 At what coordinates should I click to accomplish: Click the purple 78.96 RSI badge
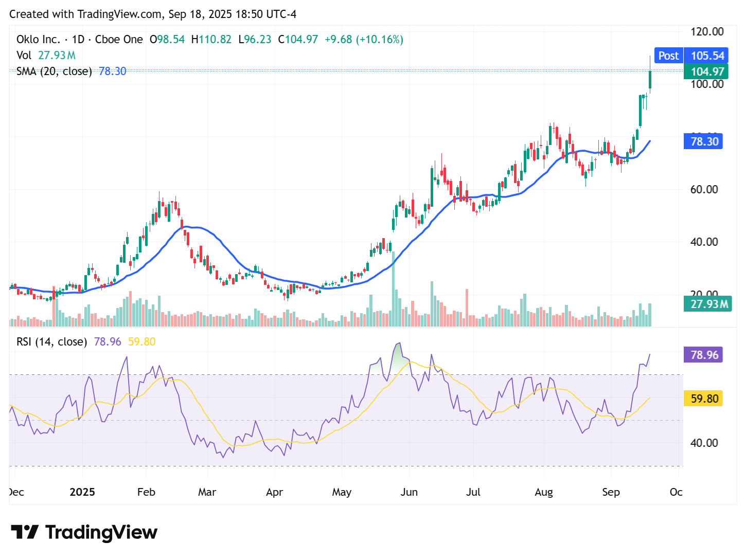pos(703,355)
